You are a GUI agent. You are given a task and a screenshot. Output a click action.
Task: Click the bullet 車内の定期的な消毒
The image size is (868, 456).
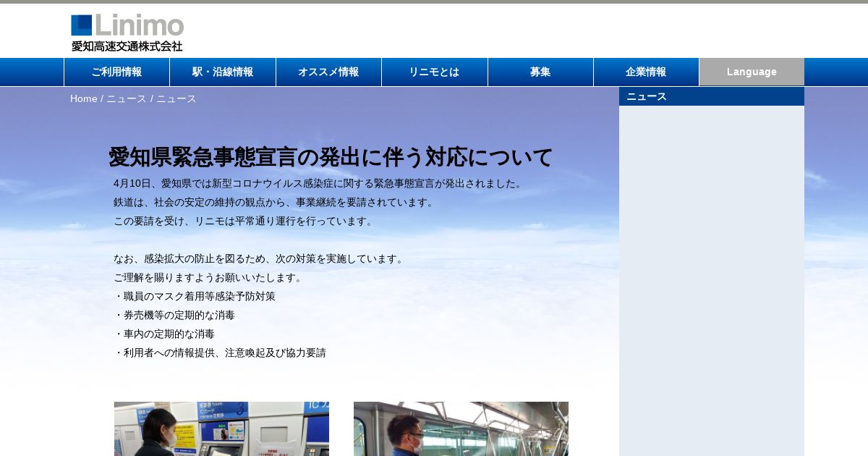coord(164,334)
